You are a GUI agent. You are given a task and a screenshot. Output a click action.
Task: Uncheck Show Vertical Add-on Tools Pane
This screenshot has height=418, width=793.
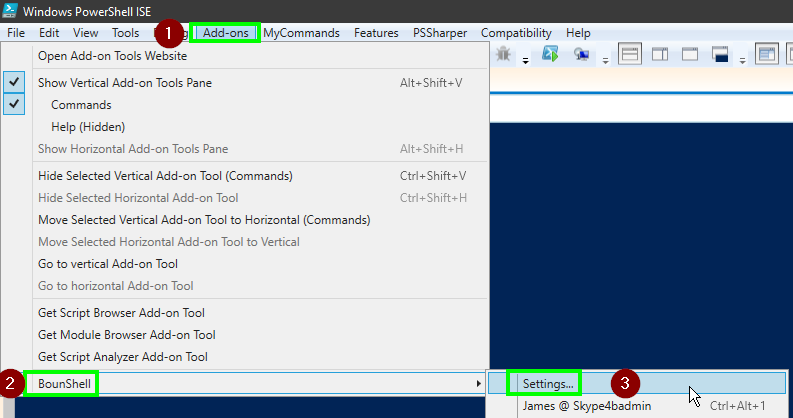pyautogui.click(x=124, y=83)
